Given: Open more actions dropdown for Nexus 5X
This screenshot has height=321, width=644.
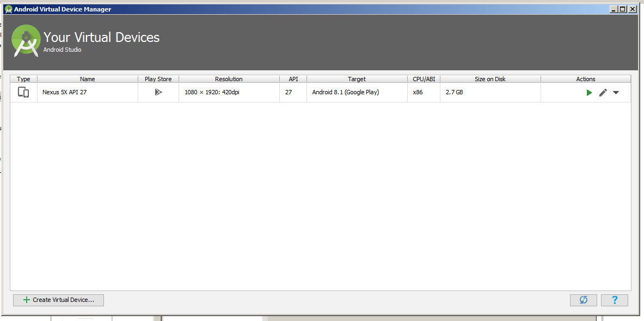Looking at the screenshot, I should (x=616, y=93).
